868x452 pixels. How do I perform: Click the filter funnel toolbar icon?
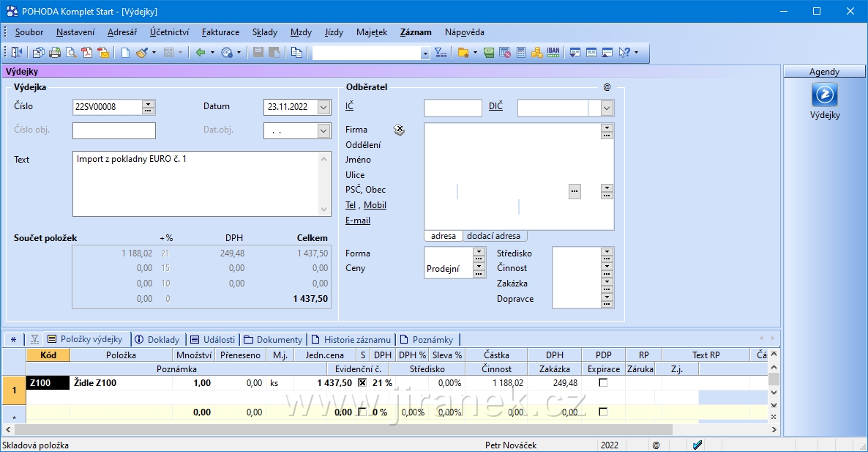point(440,53)
